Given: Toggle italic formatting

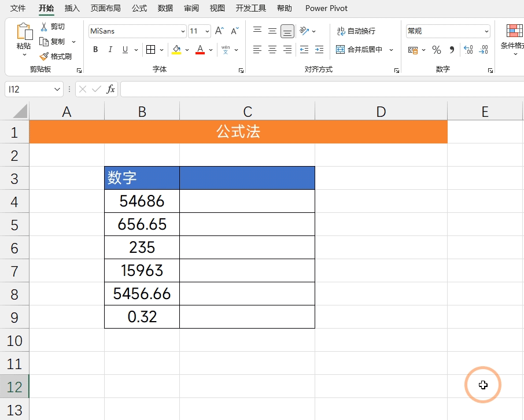Looking at the screenshot, I should [x=110, y=50].
